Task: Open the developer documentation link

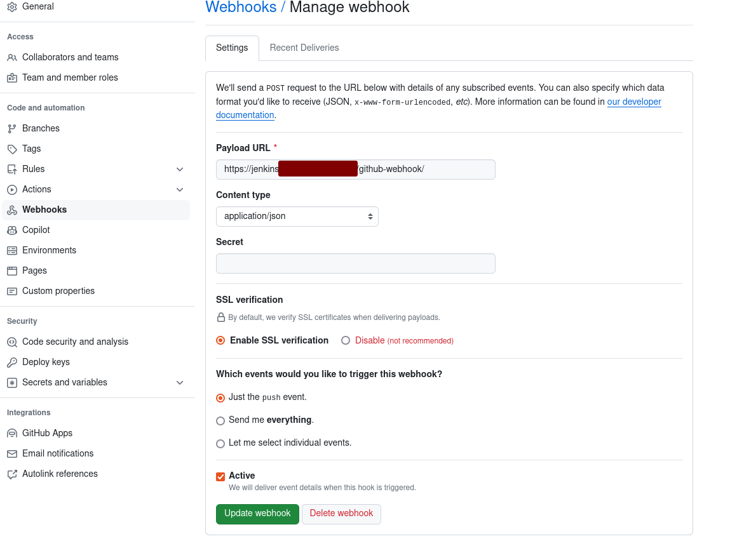Action: (633, 102)
